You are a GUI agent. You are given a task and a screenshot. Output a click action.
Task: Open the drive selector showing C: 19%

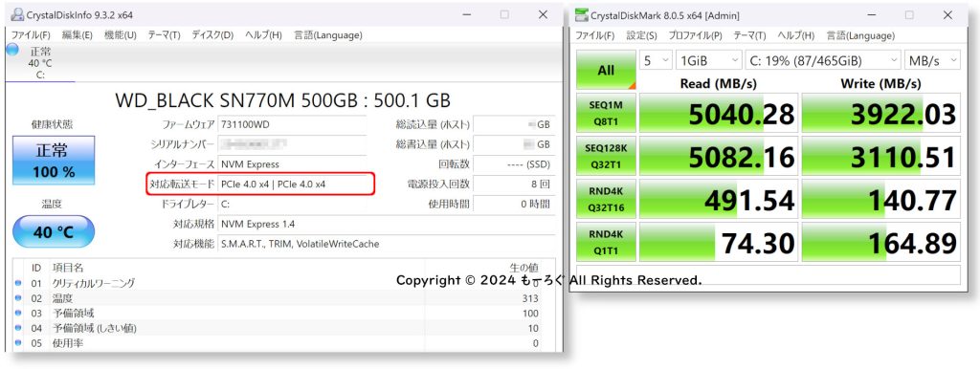(824, 60)
